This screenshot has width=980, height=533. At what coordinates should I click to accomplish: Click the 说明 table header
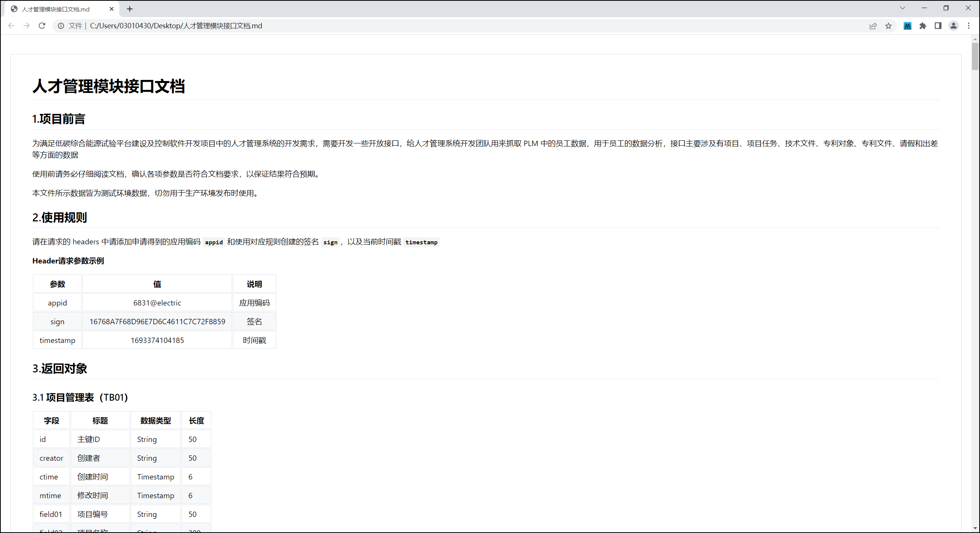click(x=255, y=284)
